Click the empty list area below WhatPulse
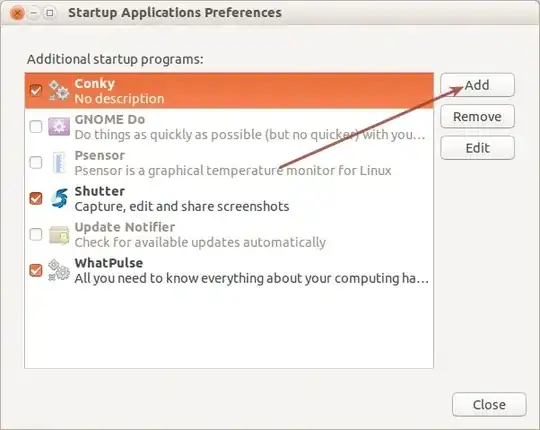This screenshot has width=540, height=430. click(229, 327)
